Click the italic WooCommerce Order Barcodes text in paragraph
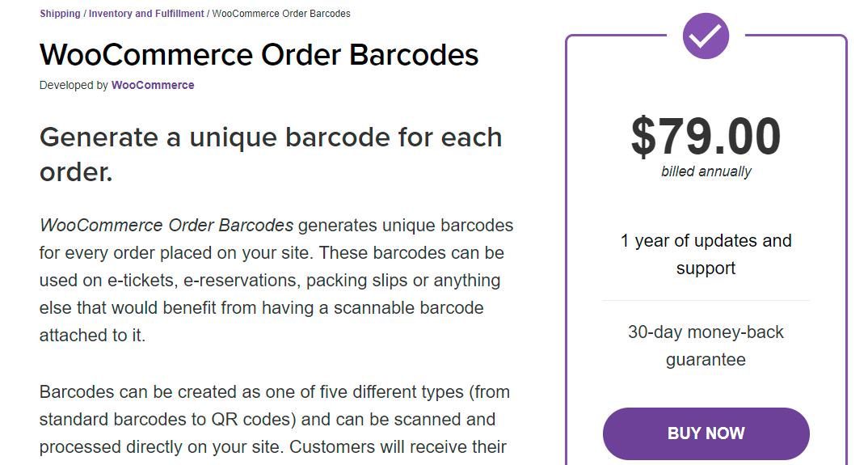The height and width of the screenshot is (465, 868). point(166,225)
